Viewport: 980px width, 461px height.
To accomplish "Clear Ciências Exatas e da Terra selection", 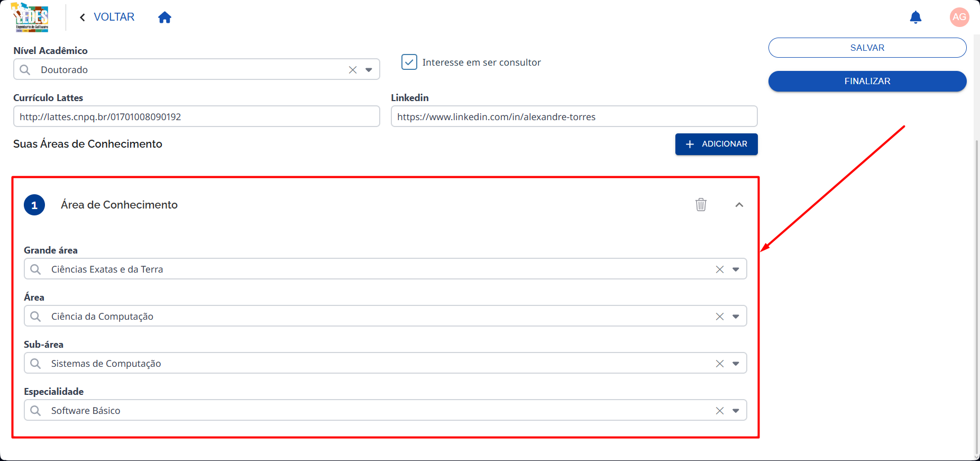I will (x=719, y=269).
